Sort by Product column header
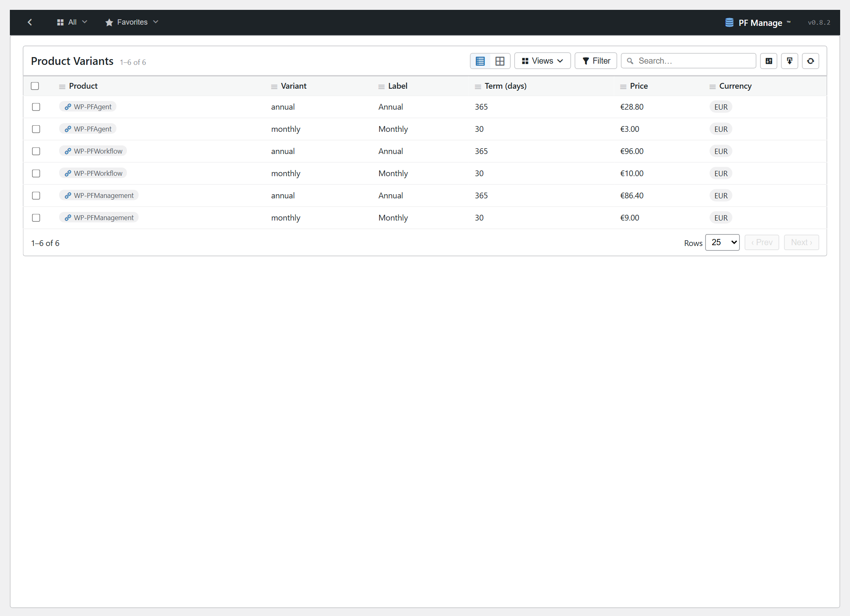Image resolution: width=850 pixels, height=616 pixels. point(83,86)
